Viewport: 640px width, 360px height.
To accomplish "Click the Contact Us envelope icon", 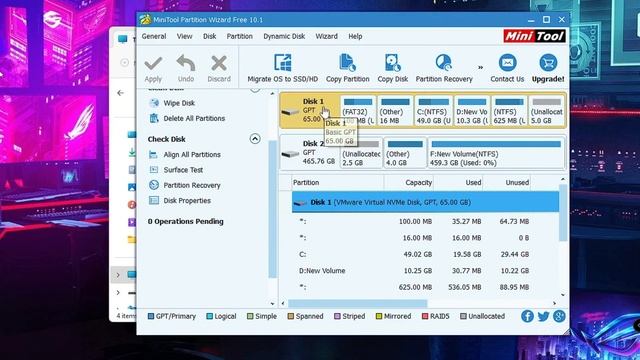I will [507, 63].
